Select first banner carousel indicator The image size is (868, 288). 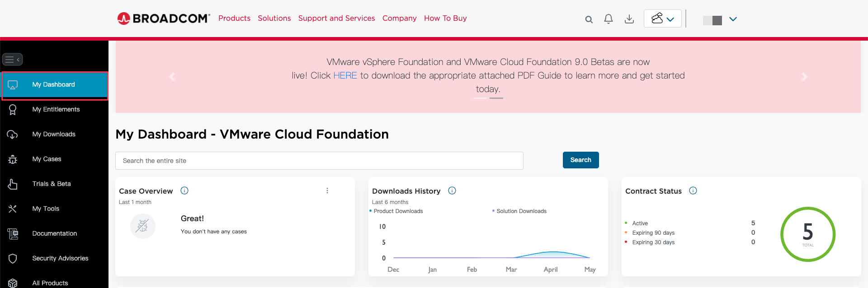coord(480,98)
